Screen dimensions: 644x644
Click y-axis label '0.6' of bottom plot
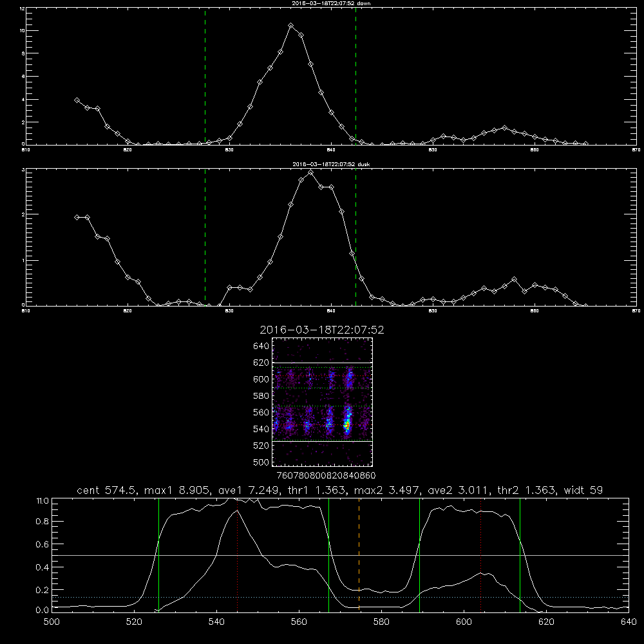tap(43, 544)
